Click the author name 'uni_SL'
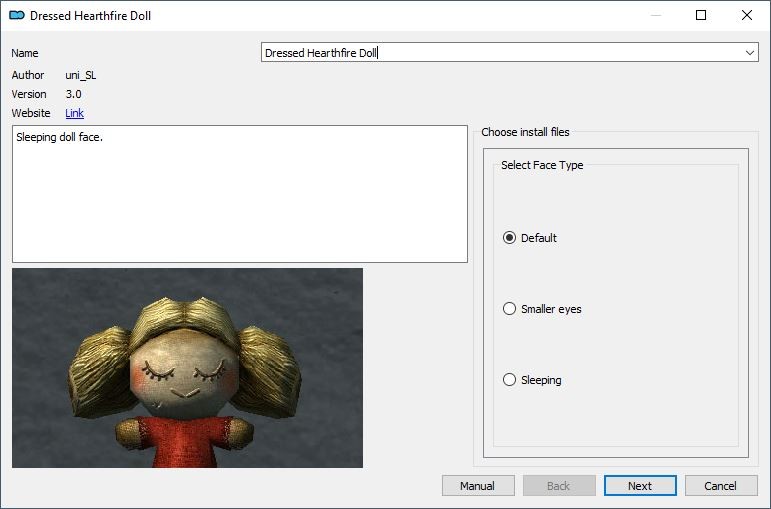771x509 pixels. [x=81, y=75]
